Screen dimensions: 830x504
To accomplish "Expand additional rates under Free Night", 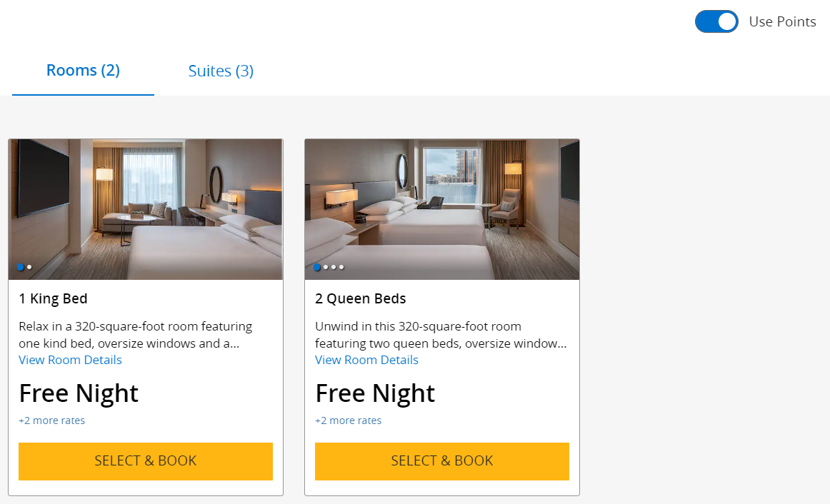I will [x=51, y=420].
